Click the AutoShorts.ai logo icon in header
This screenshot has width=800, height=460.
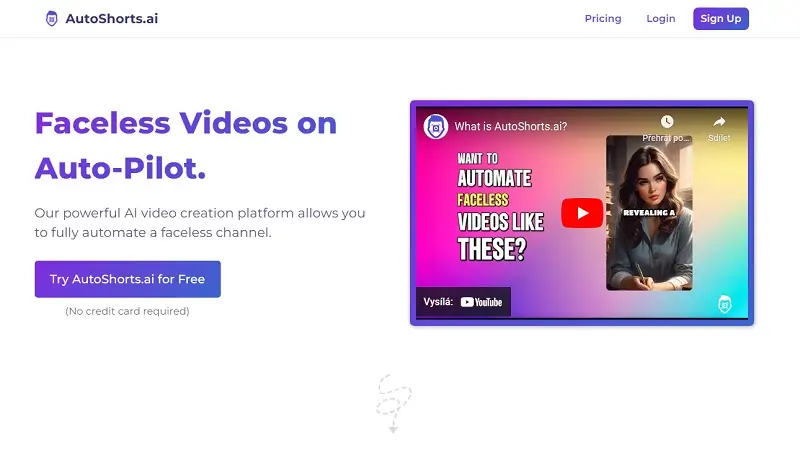click(52, 19)
